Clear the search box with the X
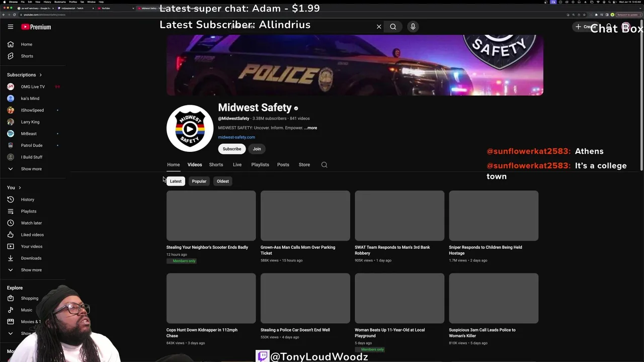This screenshot has width=644, height=362. 379,27
